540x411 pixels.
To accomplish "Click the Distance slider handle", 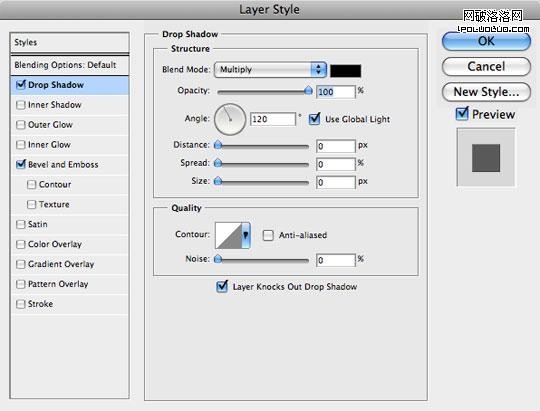I will [218, 145].
